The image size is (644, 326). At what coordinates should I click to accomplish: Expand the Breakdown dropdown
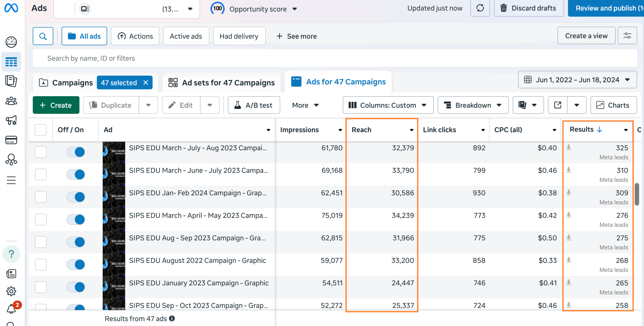[x=473, y=105]
